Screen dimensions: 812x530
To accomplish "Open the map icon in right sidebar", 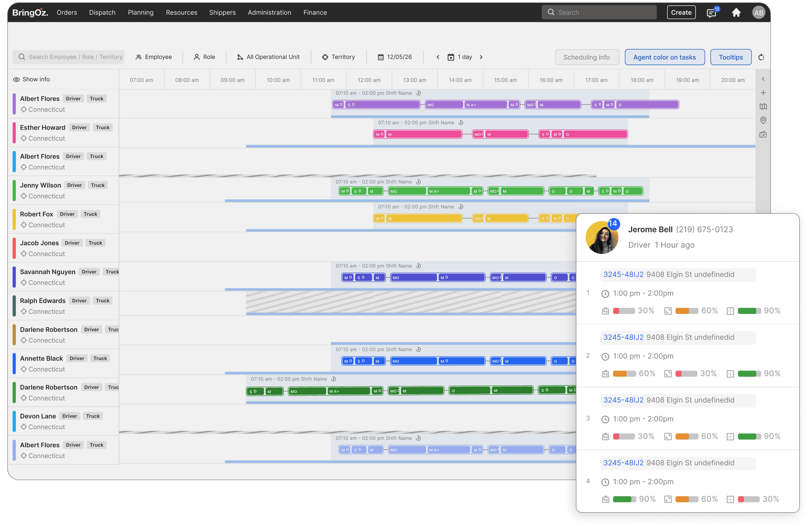I will pyautogui.click(x=763, y=106).
